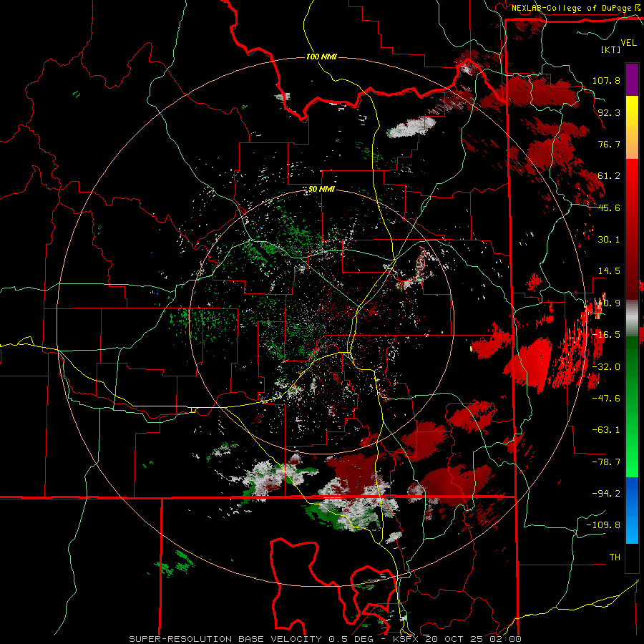Pick the black TH segment of color bar
The image size is (644, 644).
tap(632, 557)
